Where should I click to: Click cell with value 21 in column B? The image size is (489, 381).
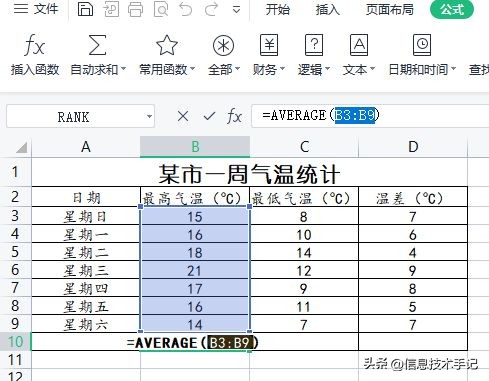[195, 270]
